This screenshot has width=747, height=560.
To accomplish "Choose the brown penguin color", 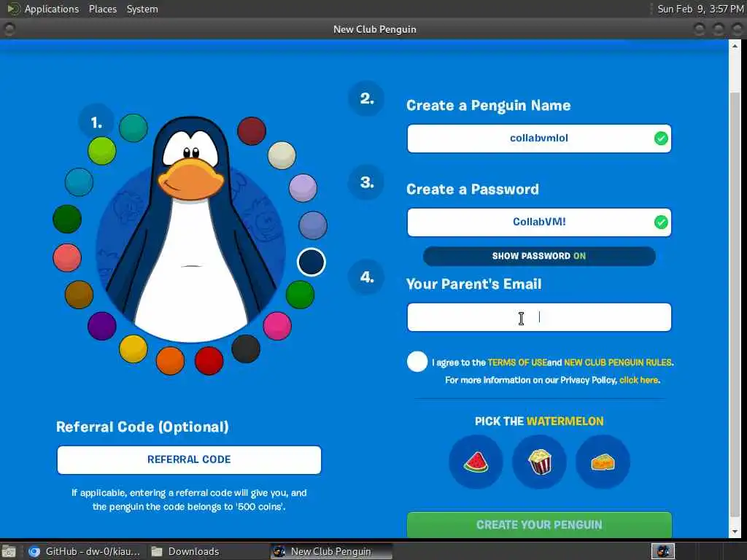I will click(79, 295).
